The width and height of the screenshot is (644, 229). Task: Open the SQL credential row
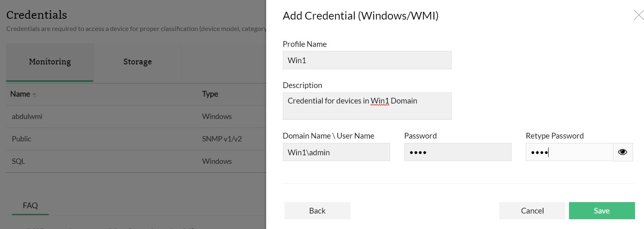click(18, 161)
